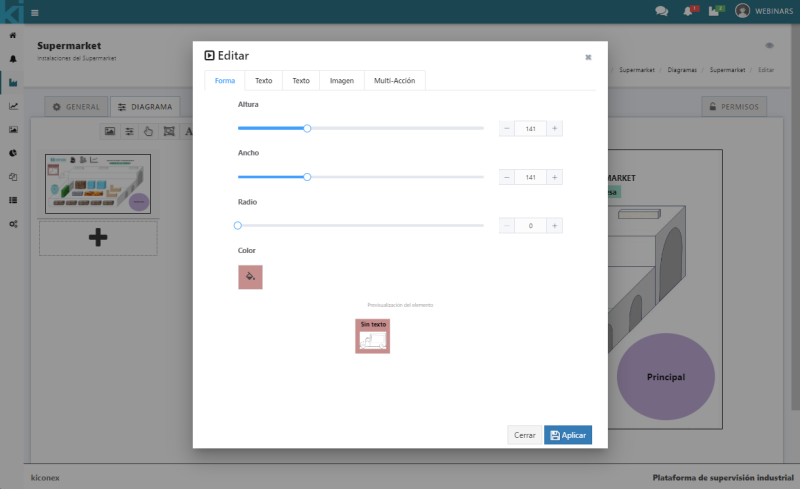
Task: Go to the home icon in left sidebar
Action: pyautogui.click(x=12, y=35)
